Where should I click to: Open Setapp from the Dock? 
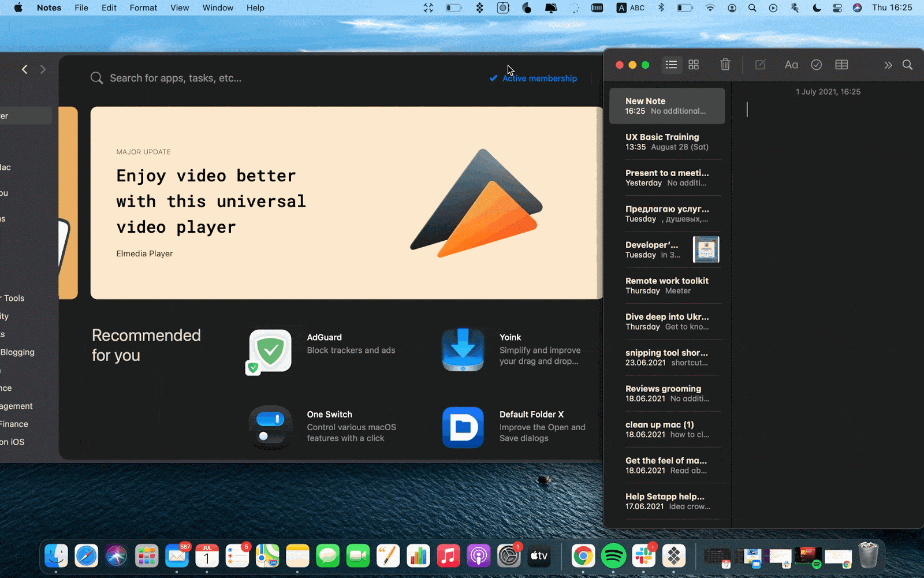(x=673, y=556)
